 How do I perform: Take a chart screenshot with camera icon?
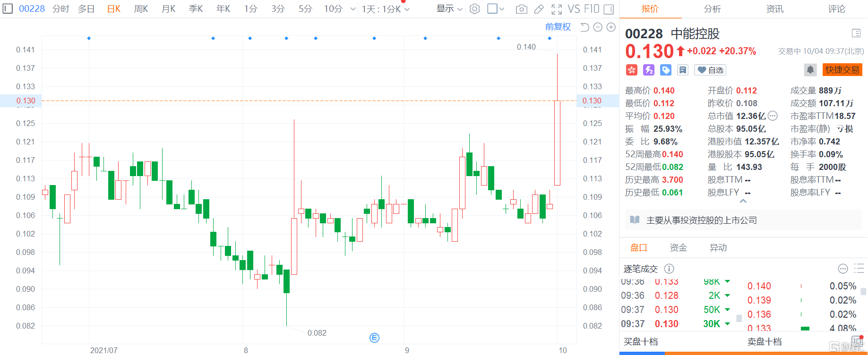click(x=521, y=9)
